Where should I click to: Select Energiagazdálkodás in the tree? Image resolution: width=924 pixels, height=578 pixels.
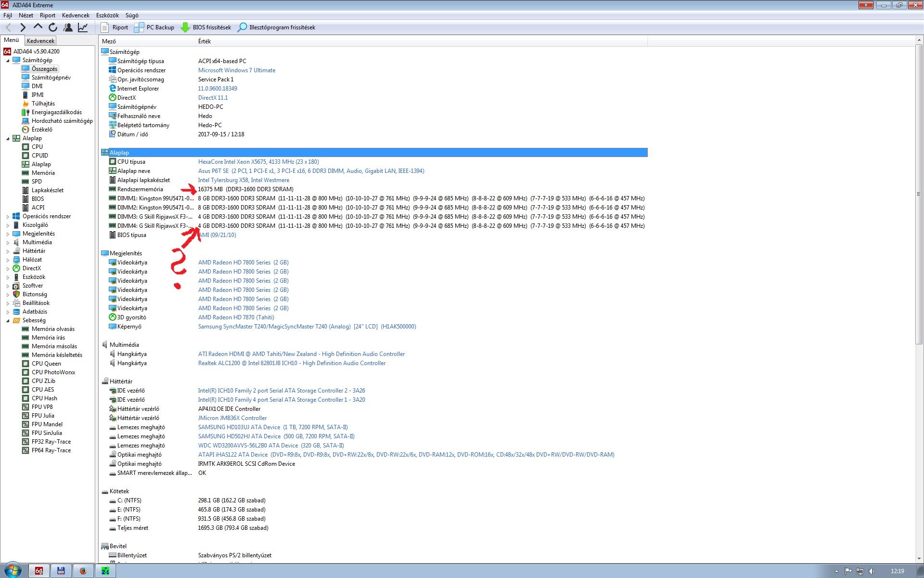[57, 112]
